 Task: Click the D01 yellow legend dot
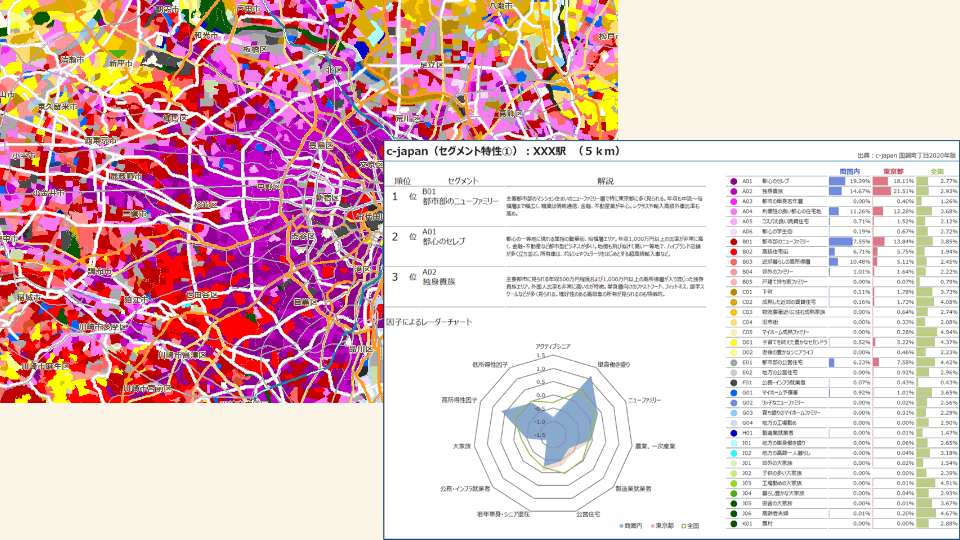tap(733, 342)
